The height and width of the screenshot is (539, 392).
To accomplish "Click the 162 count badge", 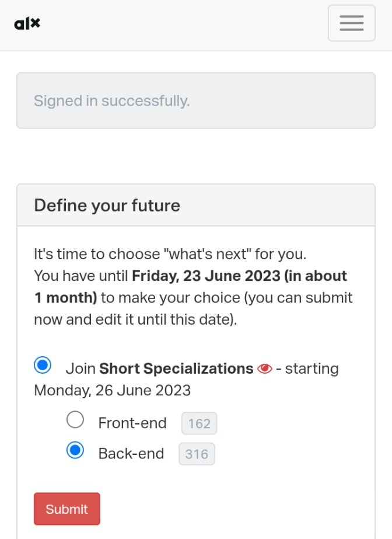I will pos(199,423).
